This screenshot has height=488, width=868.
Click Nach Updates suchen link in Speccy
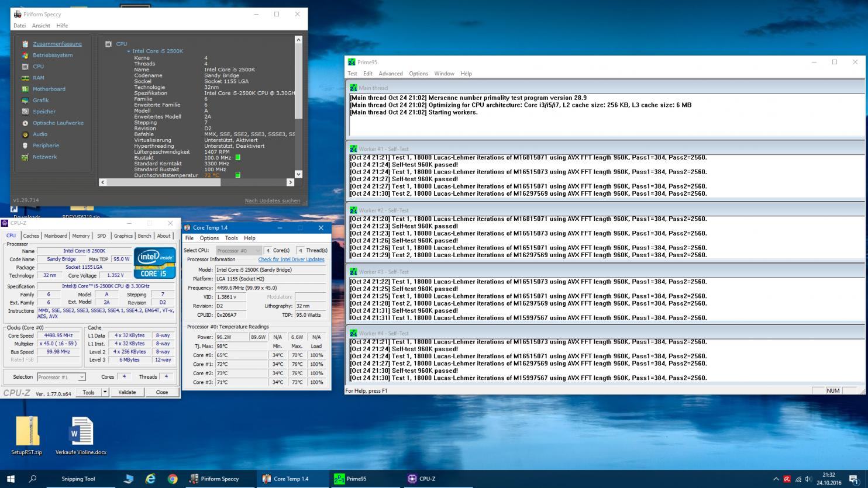272,200
